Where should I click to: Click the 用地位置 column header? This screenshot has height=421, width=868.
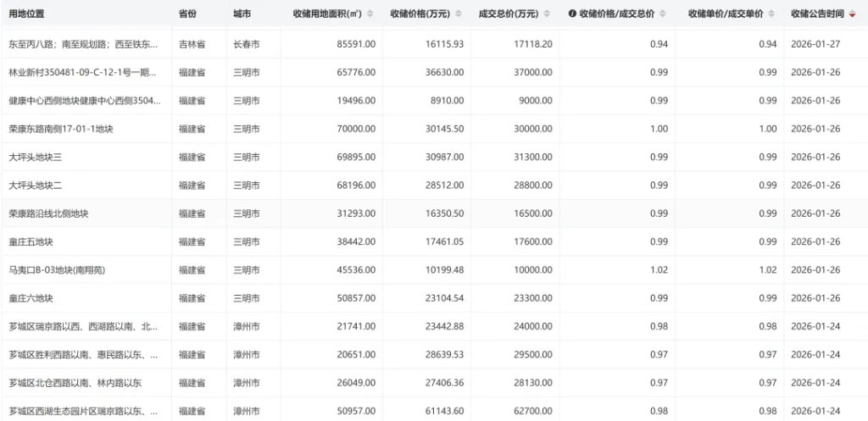(27, 14)
